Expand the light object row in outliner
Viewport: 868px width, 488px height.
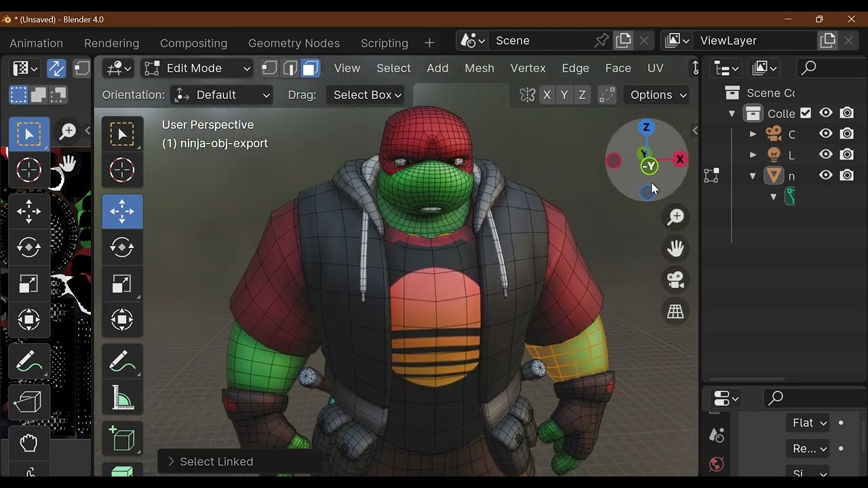click(x=753, y=155)
